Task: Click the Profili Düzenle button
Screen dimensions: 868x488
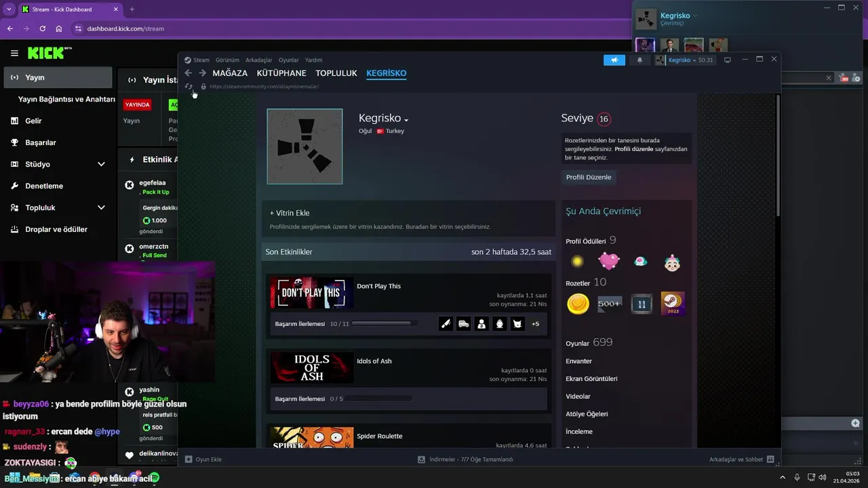Action: click(x=589, y=177)
